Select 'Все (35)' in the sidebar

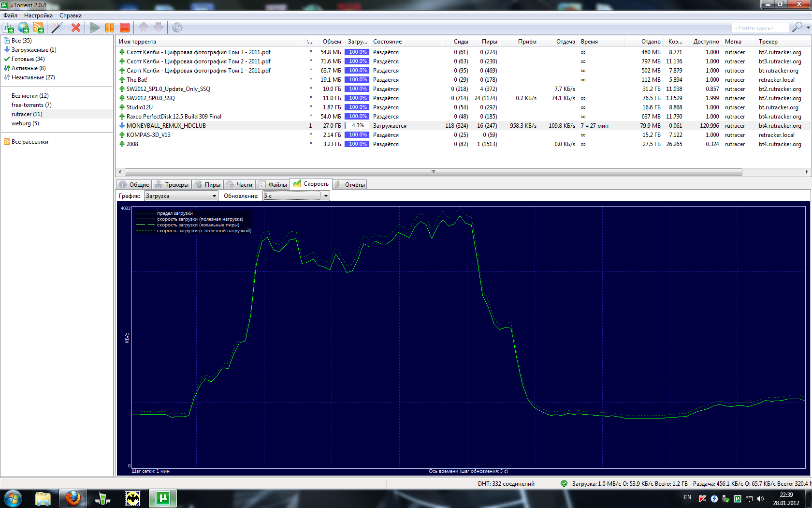21,41
